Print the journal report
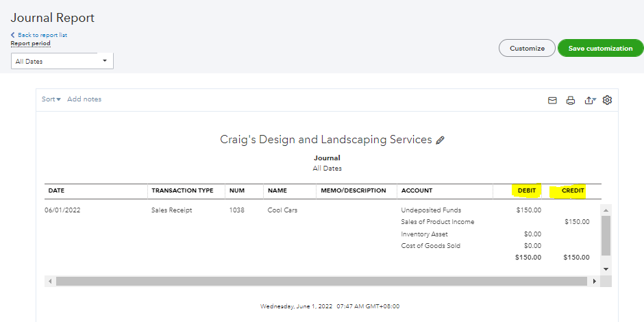644x322 pixels. (x=570, y=100)
